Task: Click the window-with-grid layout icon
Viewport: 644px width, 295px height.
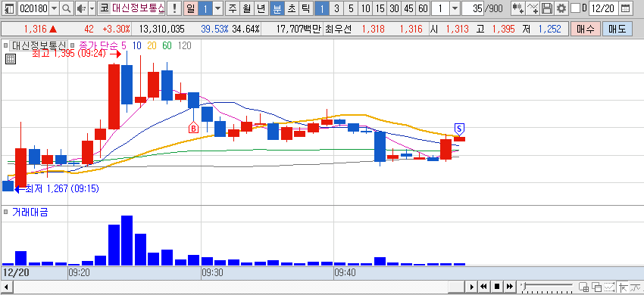Action: 583,287
